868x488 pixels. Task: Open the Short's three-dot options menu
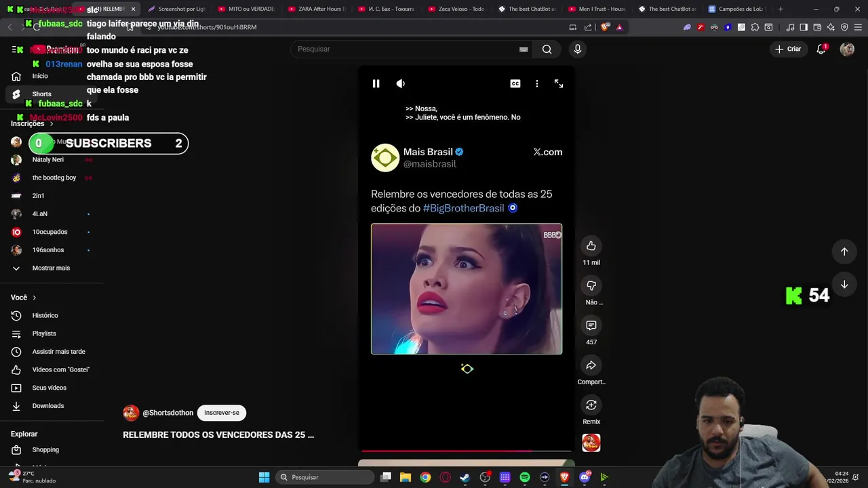(537, 83)
